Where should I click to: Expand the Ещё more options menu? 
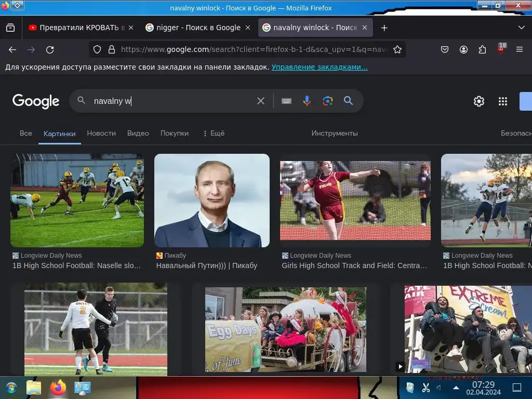[214, 133]
